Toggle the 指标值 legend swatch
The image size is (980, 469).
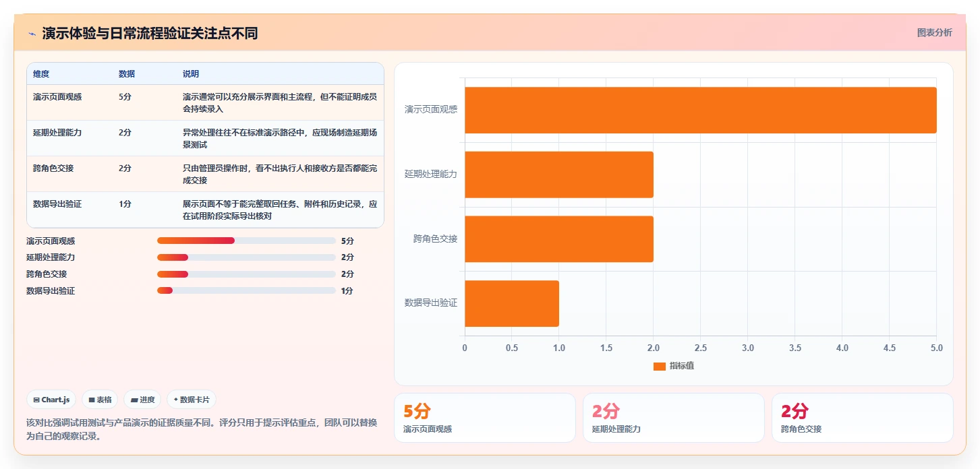(660, 366)
